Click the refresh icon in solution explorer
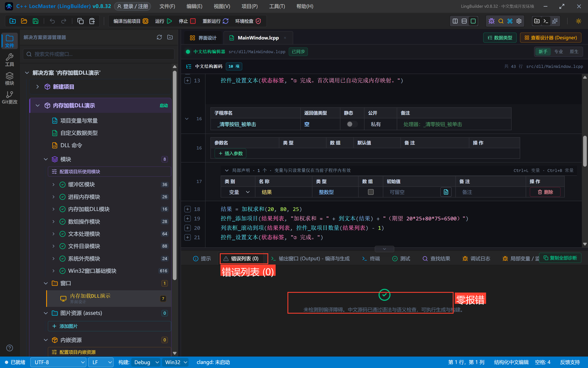 (x=159, y=37)
